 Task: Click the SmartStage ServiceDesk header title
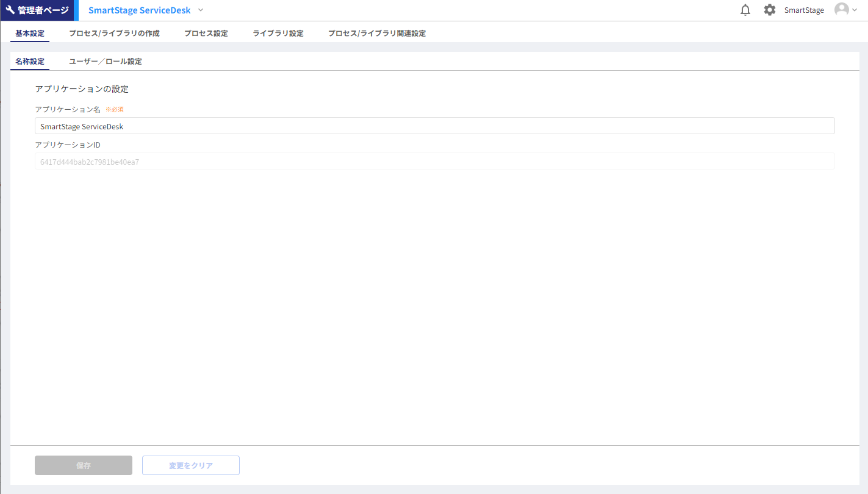click(x=139, y=10)
